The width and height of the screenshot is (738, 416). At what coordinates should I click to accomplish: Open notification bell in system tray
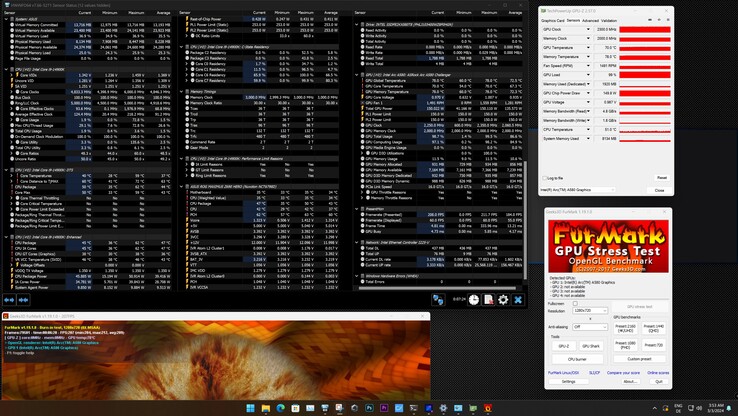(729, 408)
